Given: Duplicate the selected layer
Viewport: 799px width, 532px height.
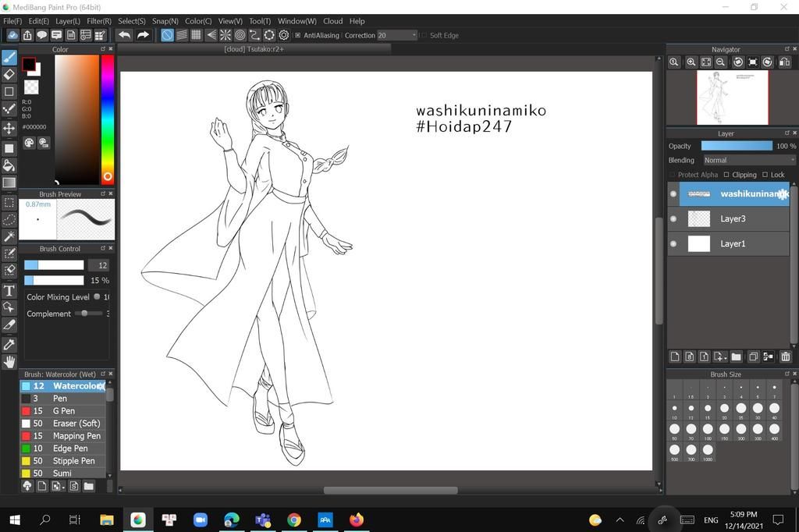Looking at the screenshot, I should point(753,356).
